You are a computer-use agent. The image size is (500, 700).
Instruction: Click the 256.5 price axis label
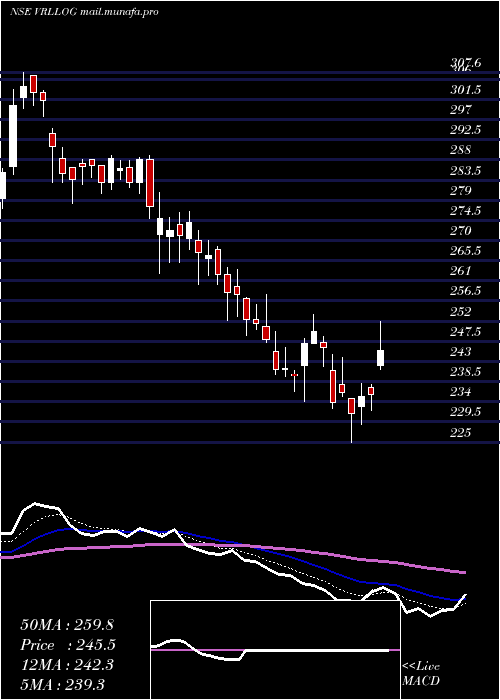click(x=466, y=291)
